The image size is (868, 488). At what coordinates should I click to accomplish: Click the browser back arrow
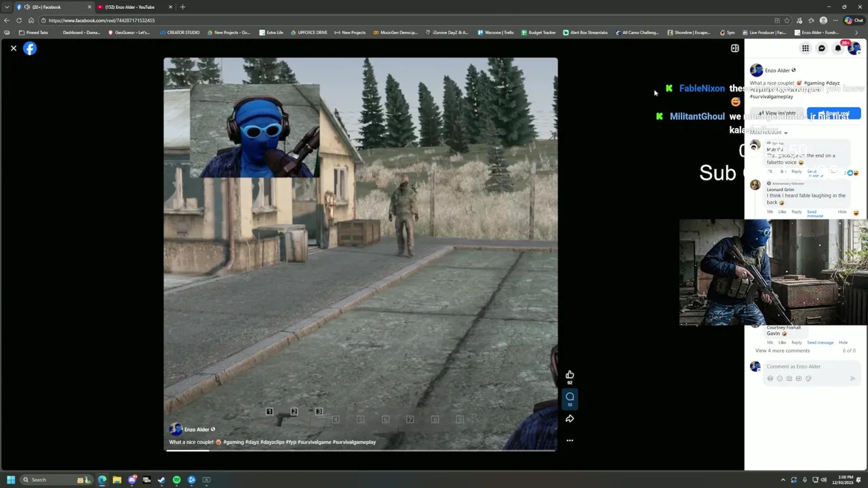[x=7, y=20]
